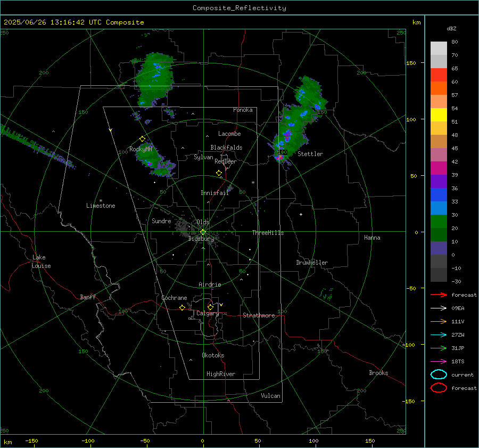Select the light grey 70-80 dBZ swatch
Screen dimensions: 479x448
[x=439, y=48]
